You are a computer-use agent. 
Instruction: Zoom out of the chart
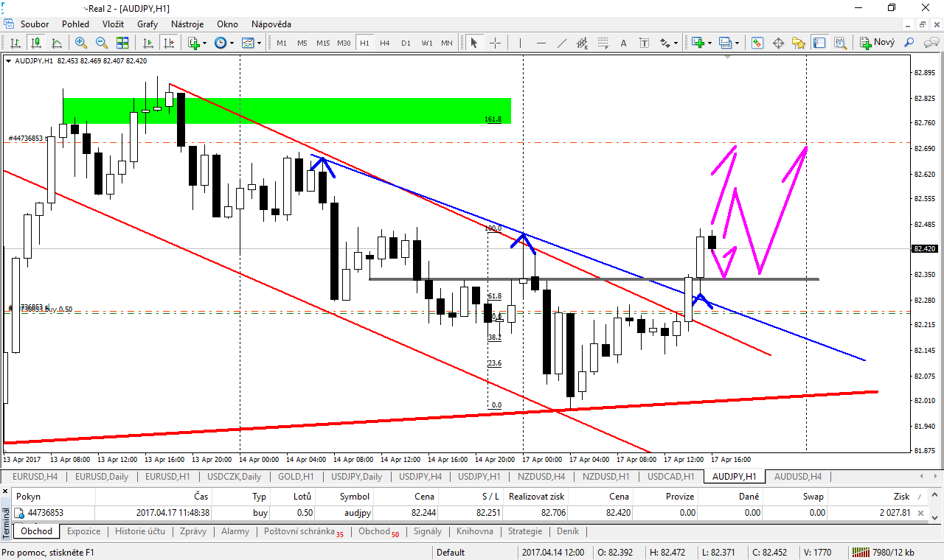tap(102, 43)
